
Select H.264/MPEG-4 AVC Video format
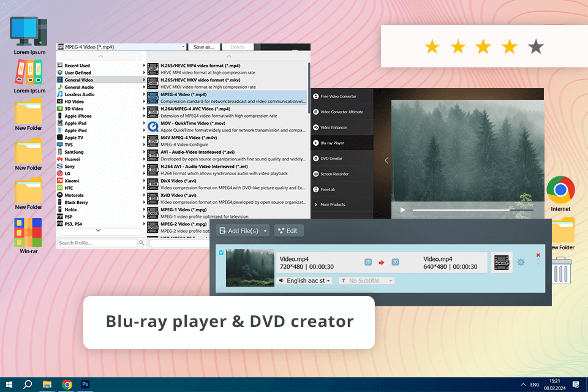227,112
